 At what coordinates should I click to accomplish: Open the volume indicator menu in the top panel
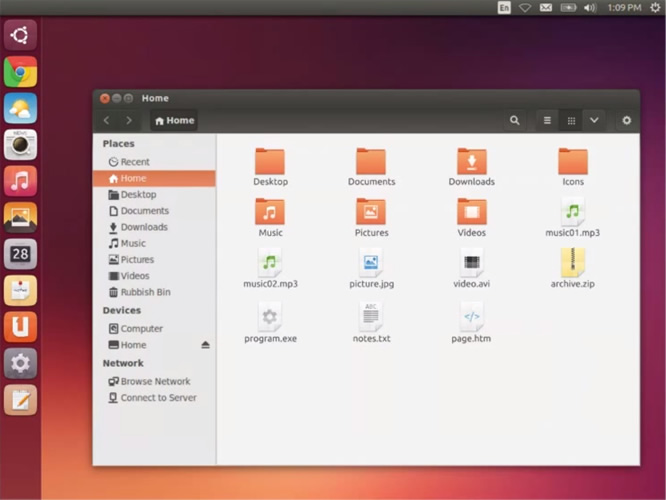coord(589,8)
